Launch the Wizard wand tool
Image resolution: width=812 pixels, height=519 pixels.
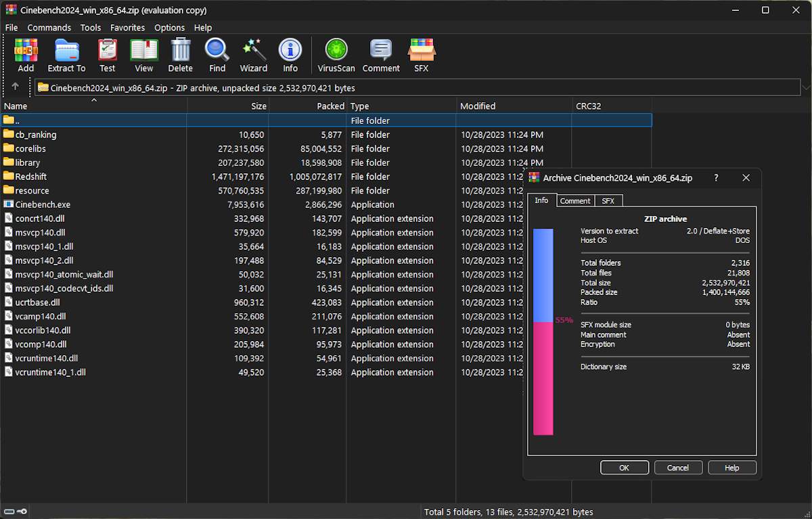coord(253,55)
